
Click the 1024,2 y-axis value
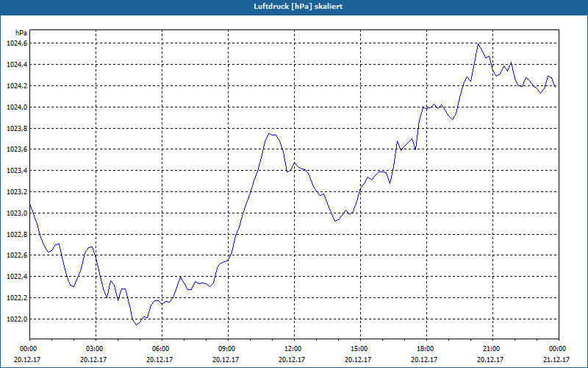click(x=17, y=86)
